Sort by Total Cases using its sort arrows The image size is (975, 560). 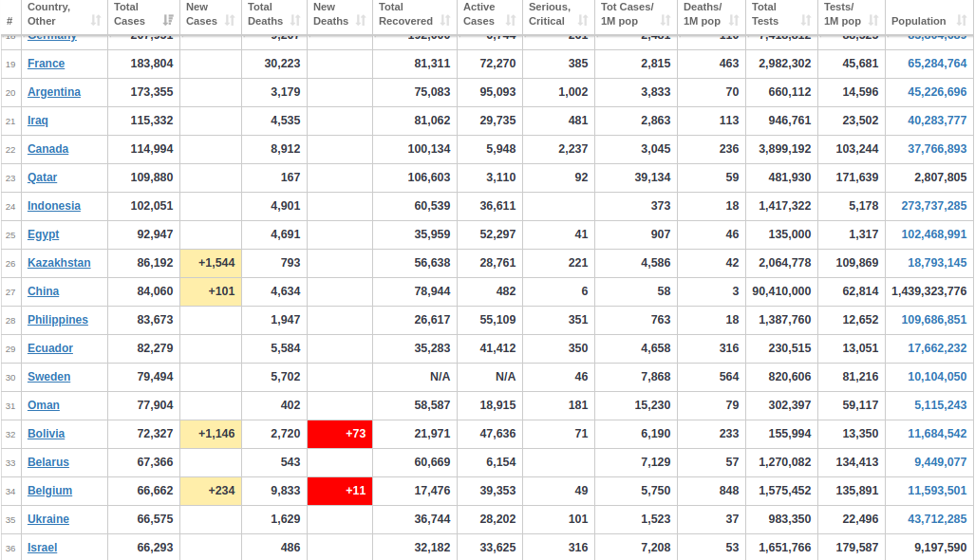168,21
